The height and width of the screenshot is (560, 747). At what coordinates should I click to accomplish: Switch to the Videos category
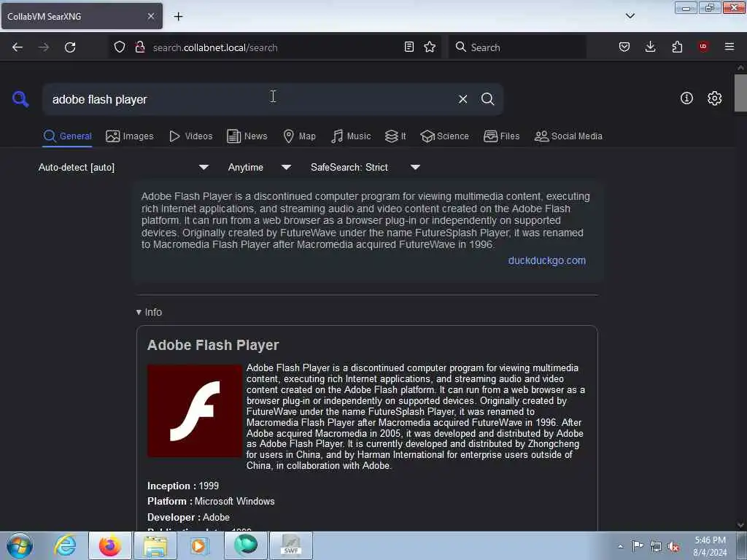pyautogui.click(x=190, y=136)
